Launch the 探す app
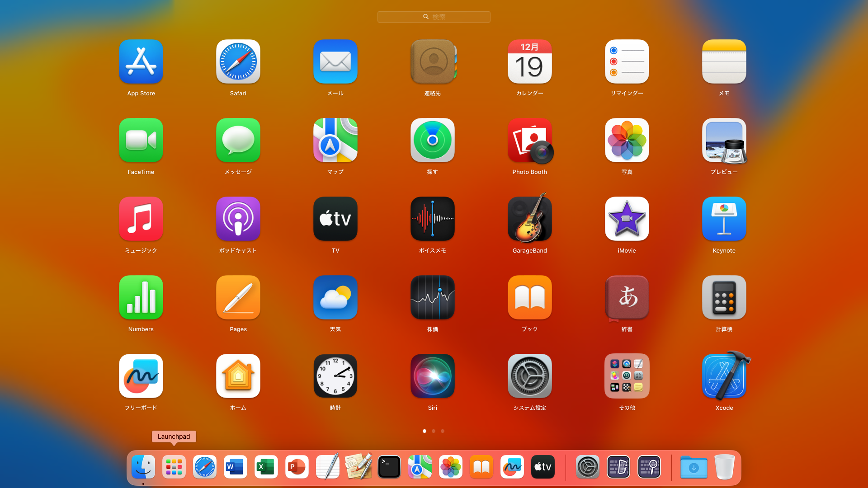 pos(433,140)
